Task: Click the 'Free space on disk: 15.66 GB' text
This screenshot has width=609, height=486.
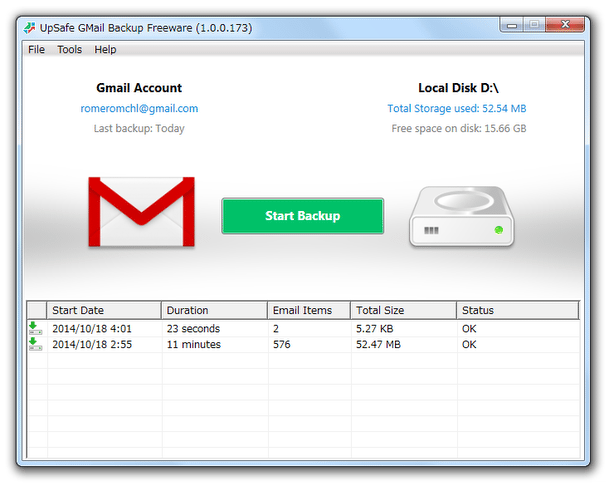Action: pos(459,129)
